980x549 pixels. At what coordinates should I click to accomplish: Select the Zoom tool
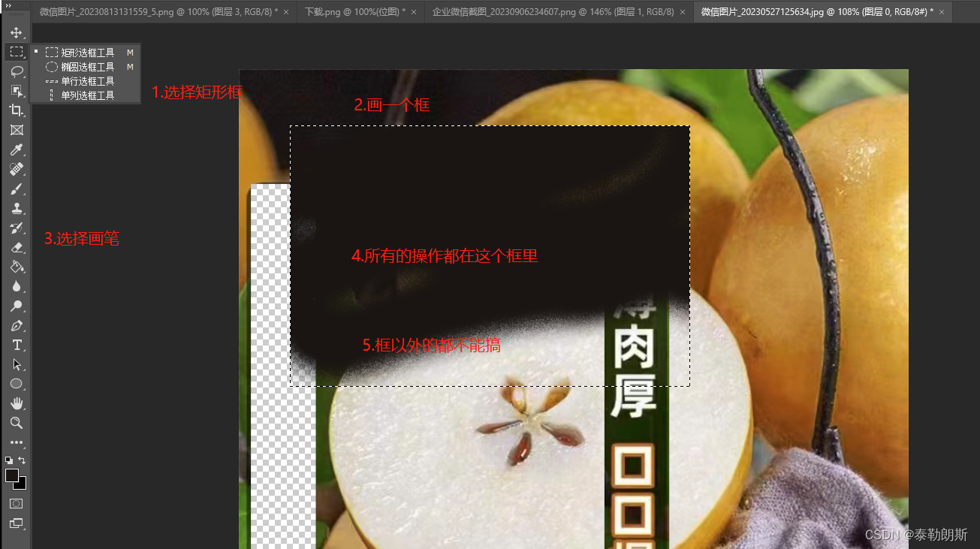click(x=17, y=423)
